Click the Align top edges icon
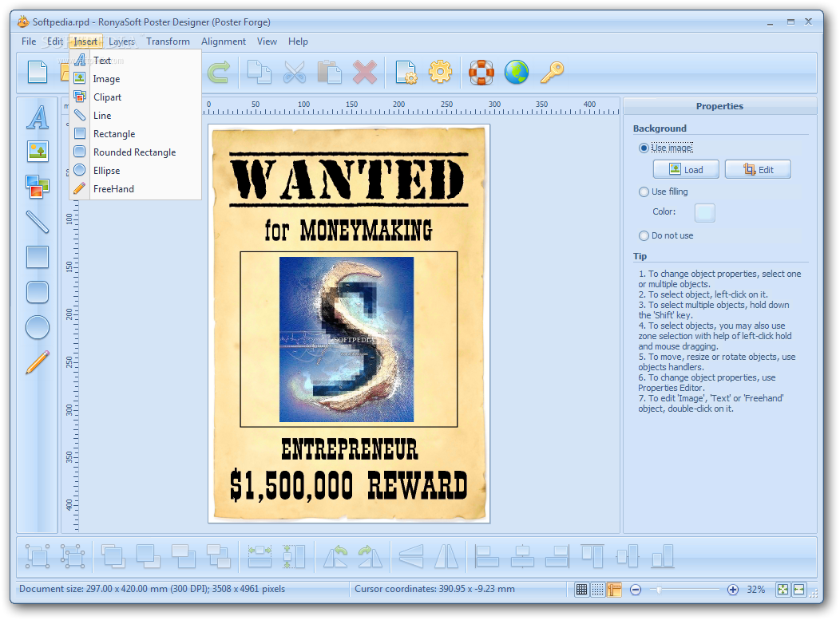This screenshot has height=620, width=840. 592,556
